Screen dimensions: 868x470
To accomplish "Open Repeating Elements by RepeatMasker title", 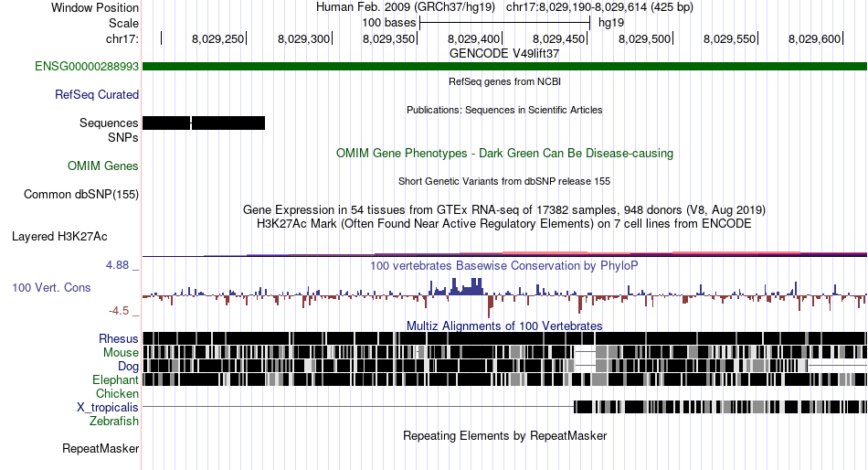I will [x=505, y=435].
